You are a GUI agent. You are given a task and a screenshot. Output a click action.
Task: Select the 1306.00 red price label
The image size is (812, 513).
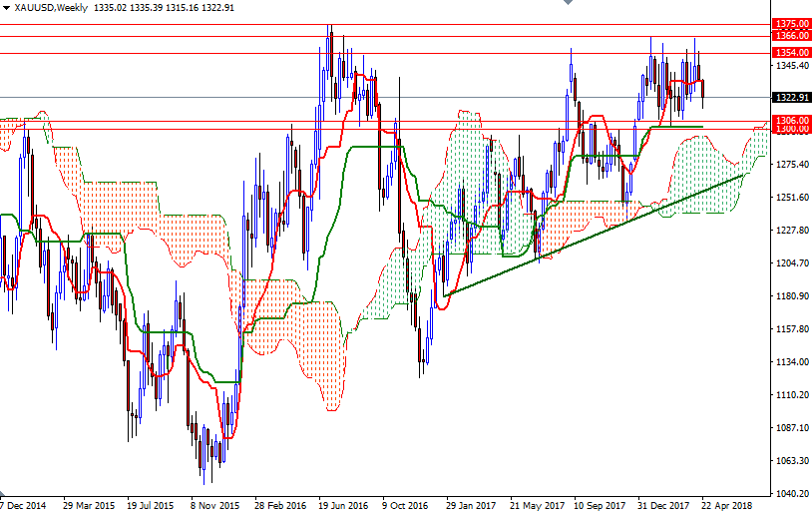point(791,120)
